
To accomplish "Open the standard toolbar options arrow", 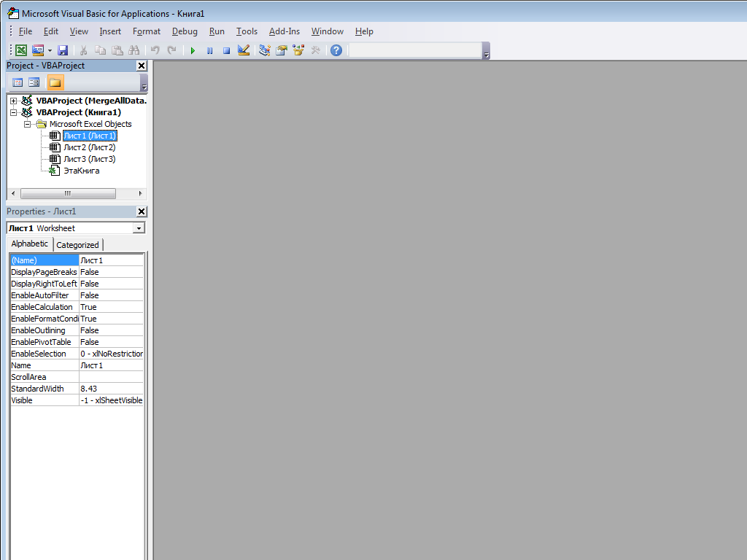I will pyautogui.click(x=487, y=52).
